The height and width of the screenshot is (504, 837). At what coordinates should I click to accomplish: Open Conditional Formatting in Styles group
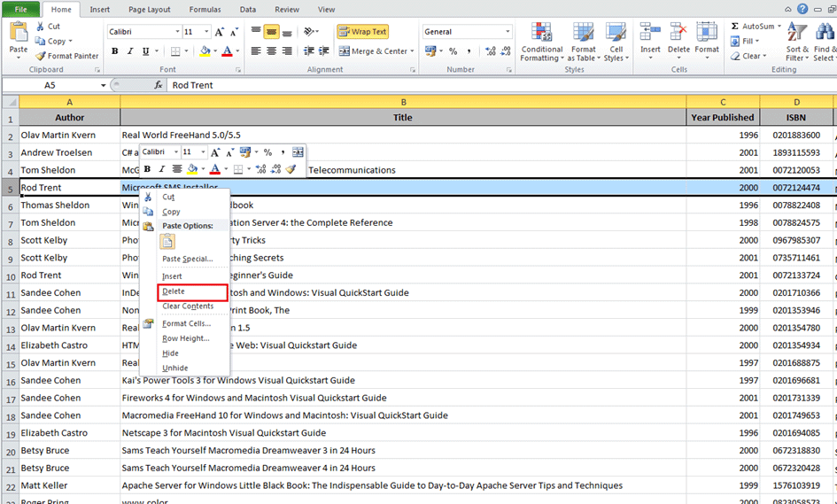pyautogui.click(x=541, y=43)
